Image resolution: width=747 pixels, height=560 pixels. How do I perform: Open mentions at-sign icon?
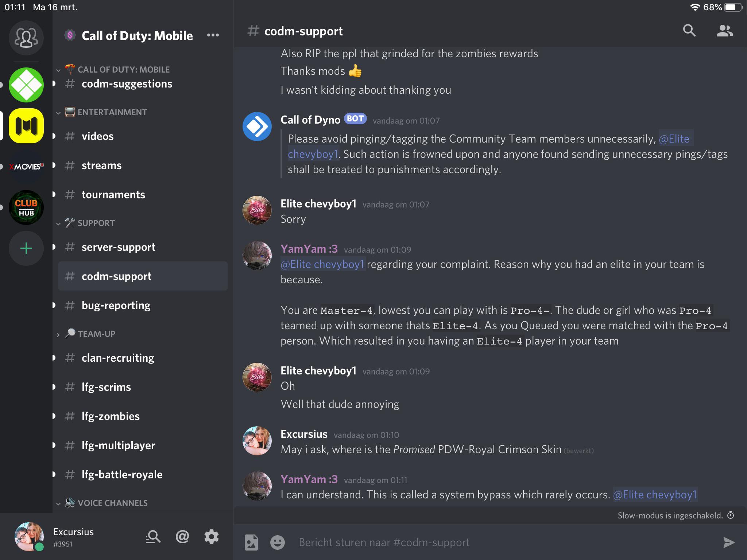click(x=182, y=537)
